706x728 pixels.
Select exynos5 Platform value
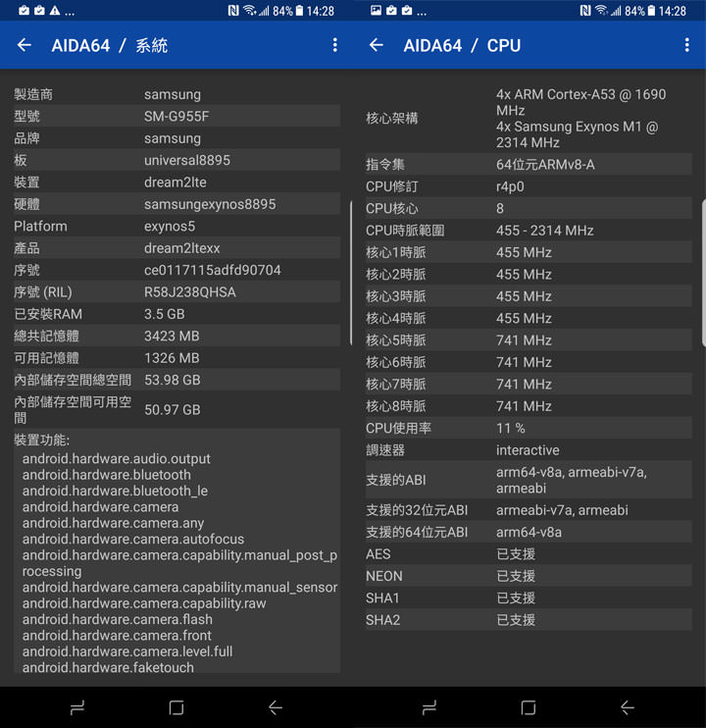point(170,226)
